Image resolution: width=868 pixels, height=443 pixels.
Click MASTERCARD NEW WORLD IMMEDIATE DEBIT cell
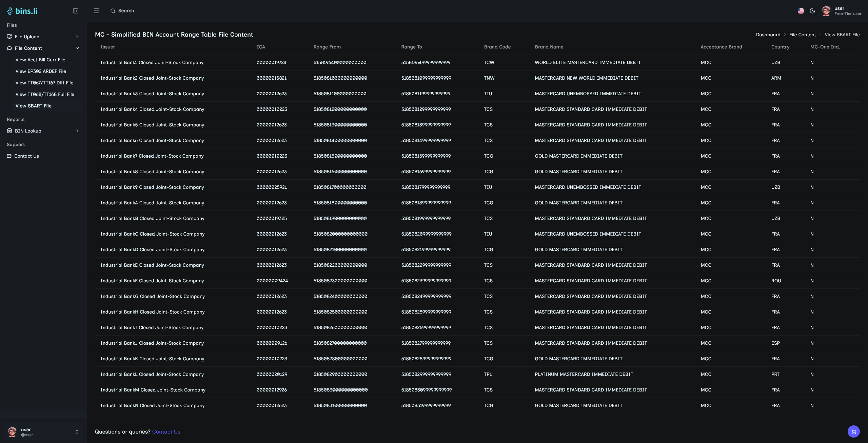click(587, 78)
